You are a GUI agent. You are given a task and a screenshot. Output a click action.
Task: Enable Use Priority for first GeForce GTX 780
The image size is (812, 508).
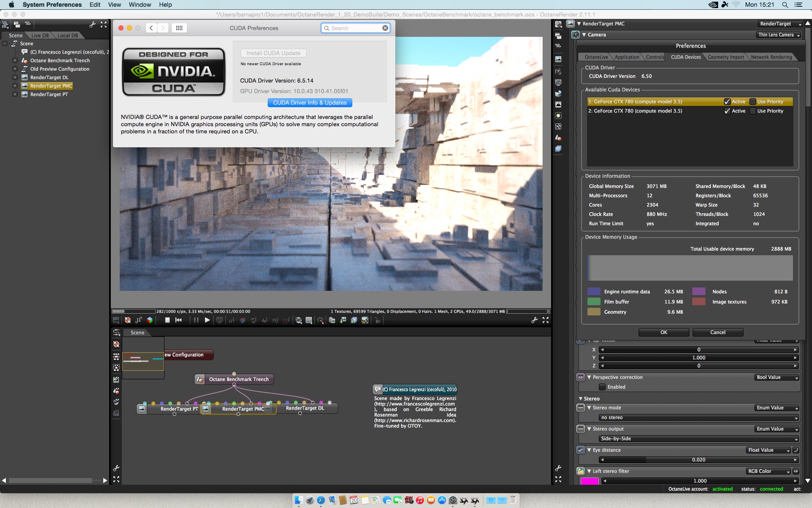pos(753,102)
